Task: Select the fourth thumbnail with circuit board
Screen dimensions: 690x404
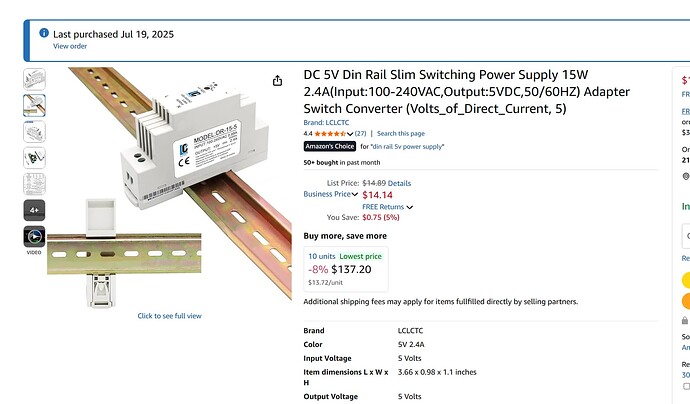Action: 34,158
